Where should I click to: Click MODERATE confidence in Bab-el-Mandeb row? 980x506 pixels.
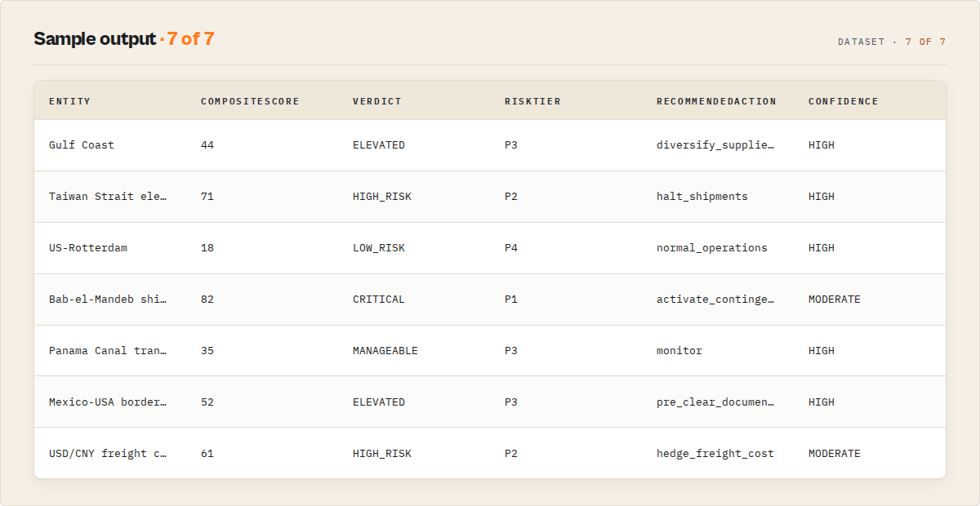click(x=835, y=300)
